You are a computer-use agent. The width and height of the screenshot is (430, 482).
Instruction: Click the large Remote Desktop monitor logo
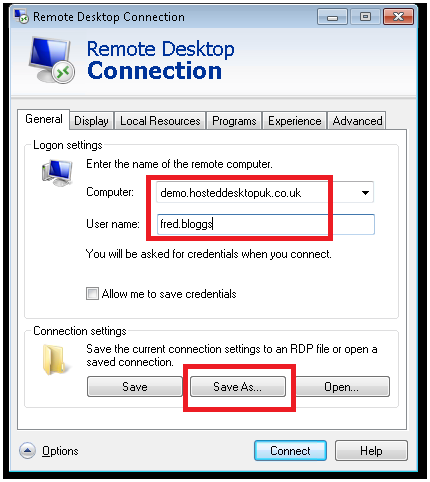[x=52, y=60]
